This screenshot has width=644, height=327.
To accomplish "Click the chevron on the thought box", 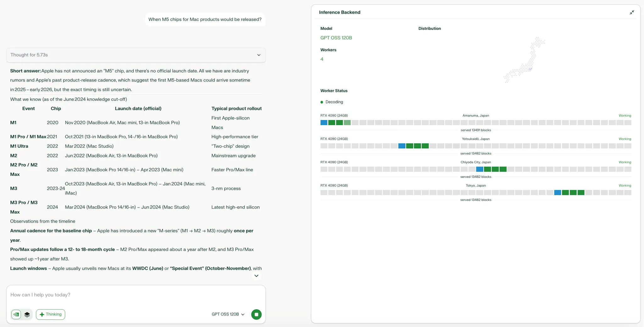I will pyautogui.click(x=259, y=55).
